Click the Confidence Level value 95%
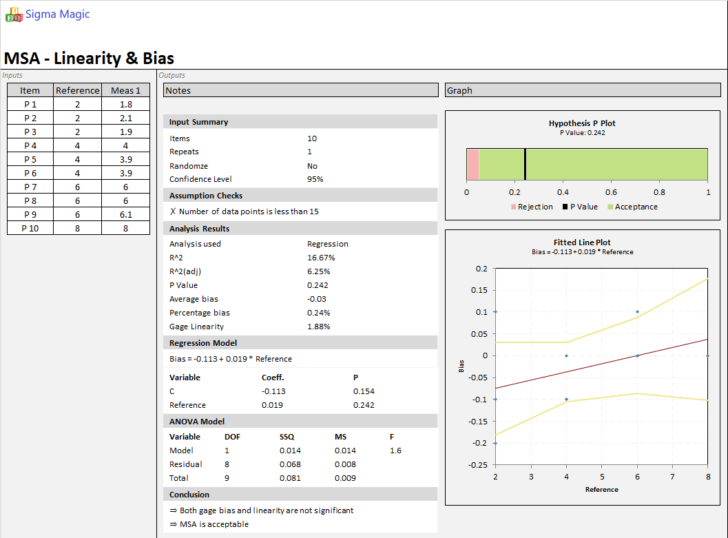728x538 pixels. [x=315, y=179]
